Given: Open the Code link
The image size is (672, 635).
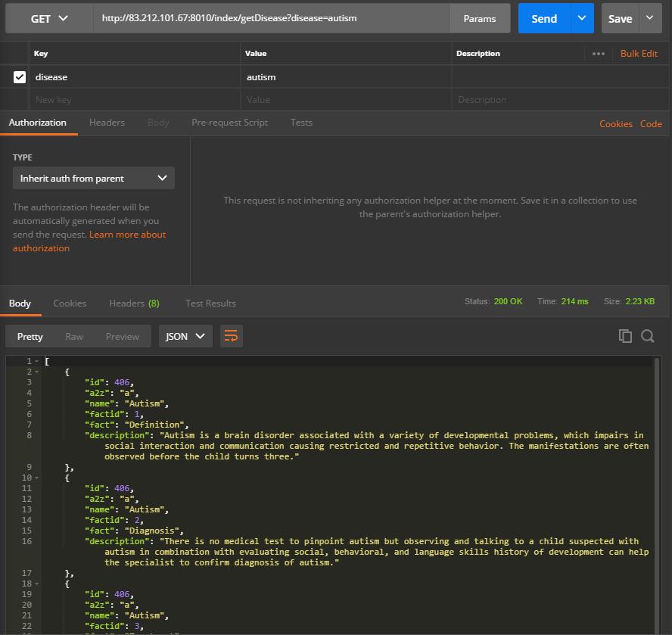Looking at the screenshot, I should pos(651,124).
